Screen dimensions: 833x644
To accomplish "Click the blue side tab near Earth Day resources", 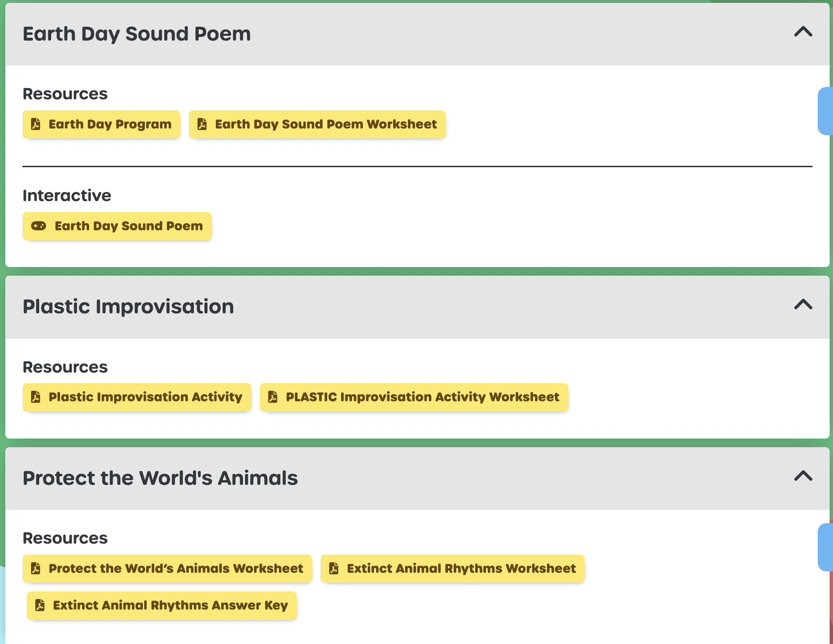I will pos(826,111).
